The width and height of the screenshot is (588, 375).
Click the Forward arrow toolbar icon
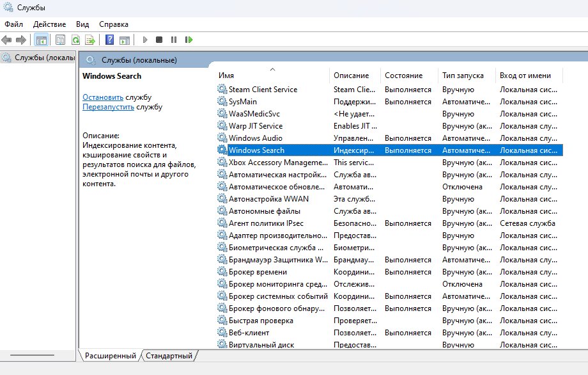(x=21, y=40)
